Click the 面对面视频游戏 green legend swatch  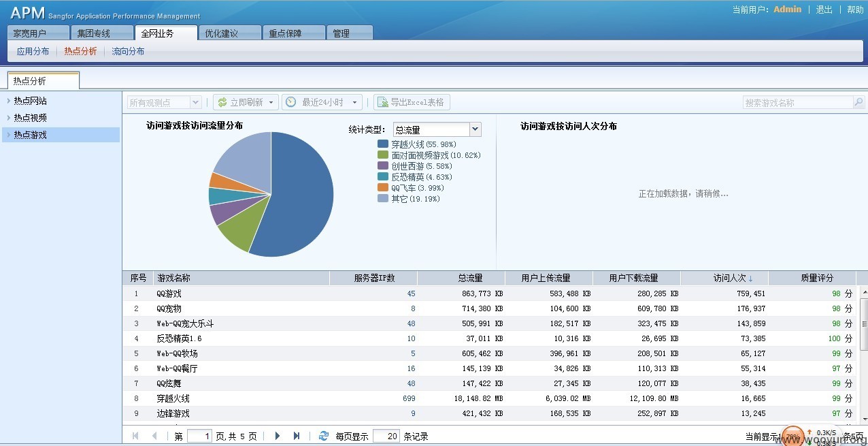point(383,155)
